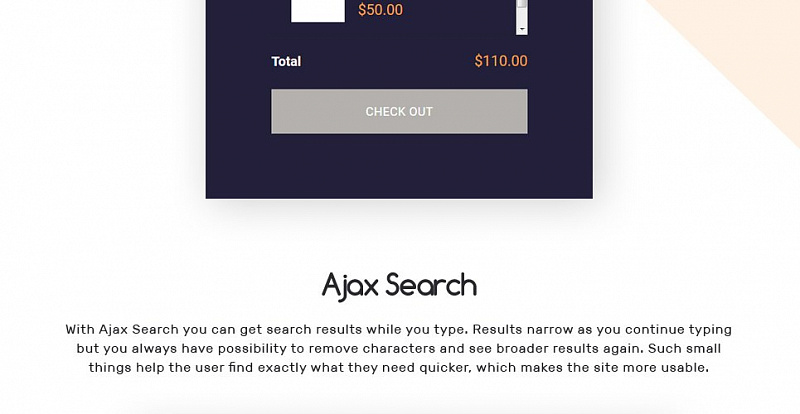
Task: Click the cart scrollbar track below thumb
Action: pyautogui.click(x=521, y=17)
